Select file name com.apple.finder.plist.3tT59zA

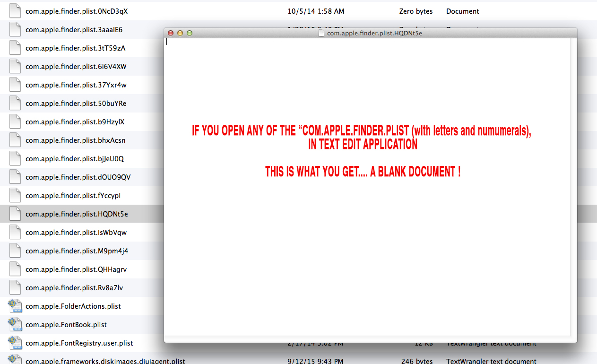pyautogui.click(x=75, y=48)
